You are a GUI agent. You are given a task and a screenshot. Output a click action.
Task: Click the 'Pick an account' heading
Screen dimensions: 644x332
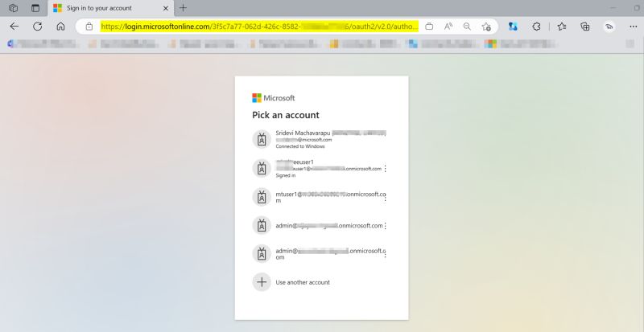click(x=286, y=115)
